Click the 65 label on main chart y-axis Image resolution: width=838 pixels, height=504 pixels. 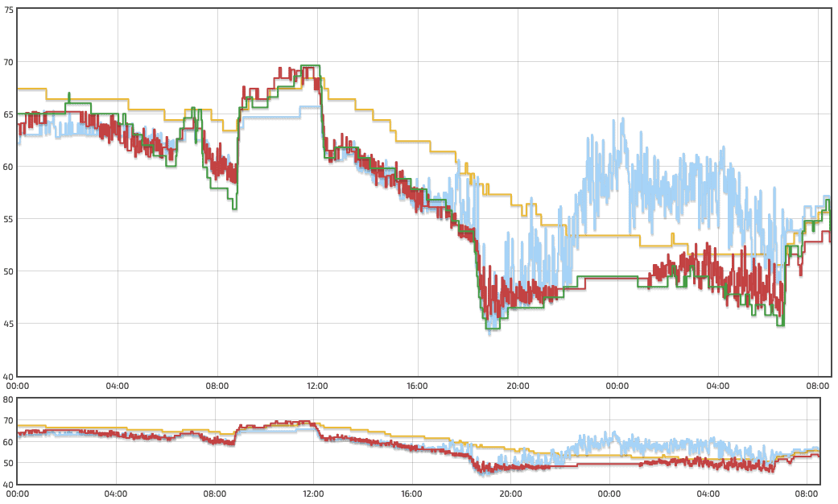tap(9, 114)
